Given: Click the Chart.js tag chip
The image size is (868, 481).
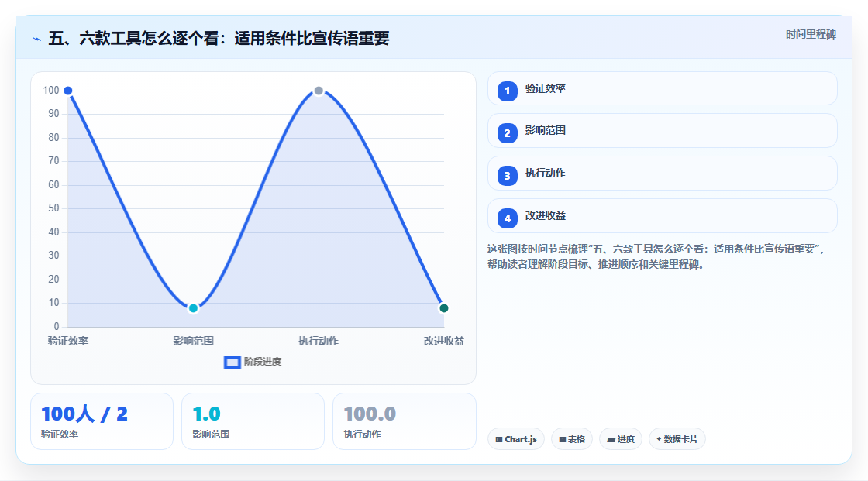Looking at the screenshot, I should pos(516,439).
